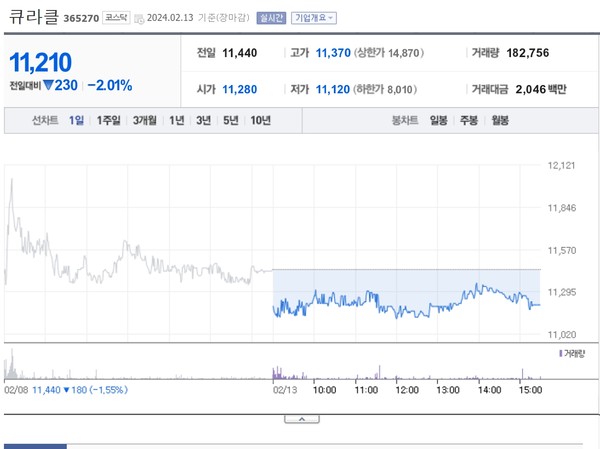This screenshot has height=449, width=600.
Task: Show the 5년 line chart
Action: tap(231, 121)
